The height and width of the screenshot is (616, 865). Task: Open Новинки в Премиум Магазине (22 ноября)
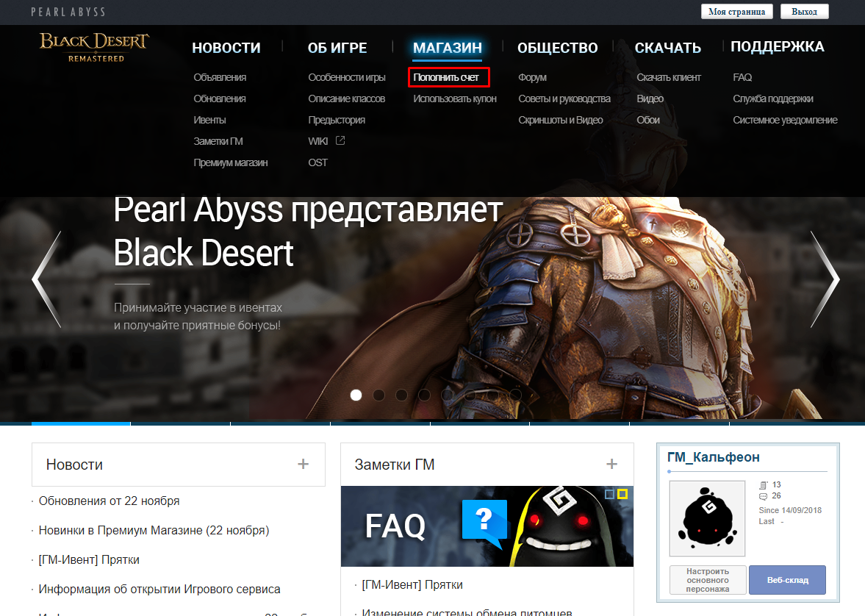[154, 531]
